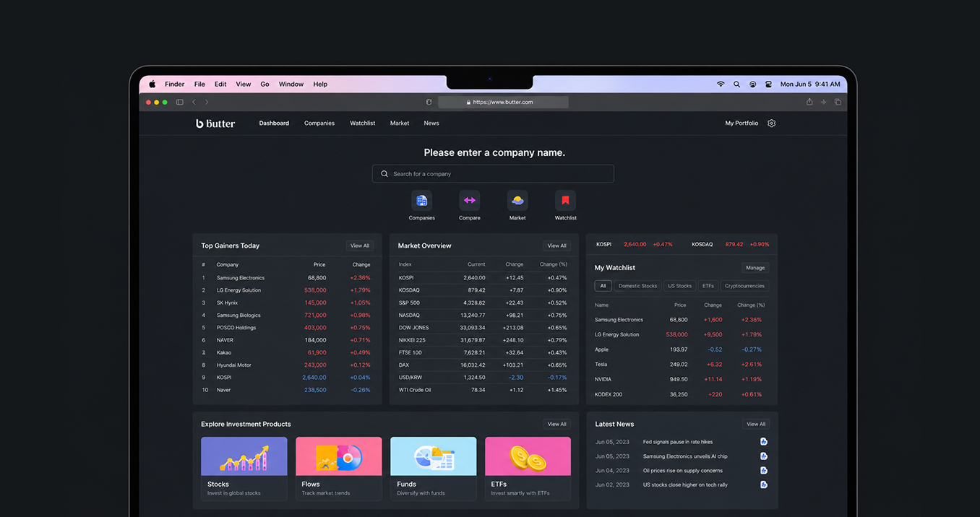
Task: Select the NASDAQ index row
Action: click(483, 316)
